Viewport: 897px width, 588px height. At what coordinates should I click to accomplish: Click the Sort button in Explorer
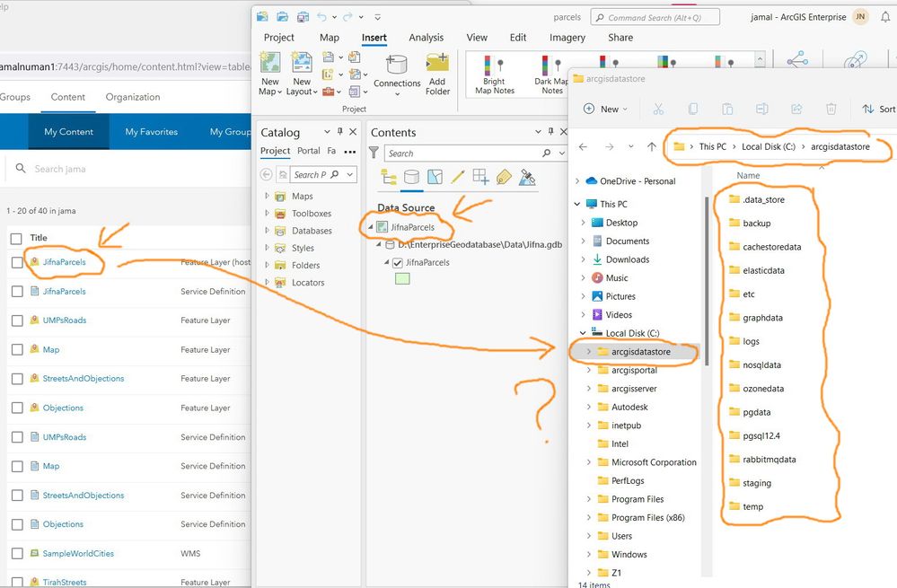click(x=879, y=109)
